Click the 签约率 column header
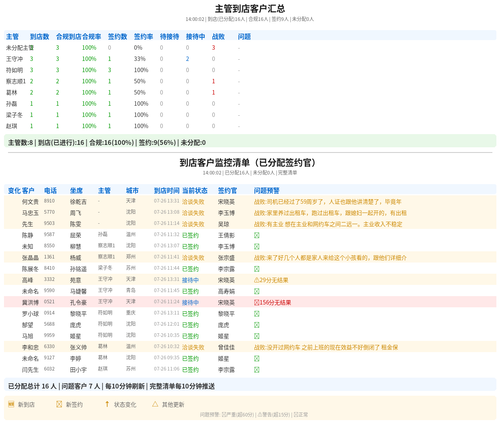 click(143, 37)
